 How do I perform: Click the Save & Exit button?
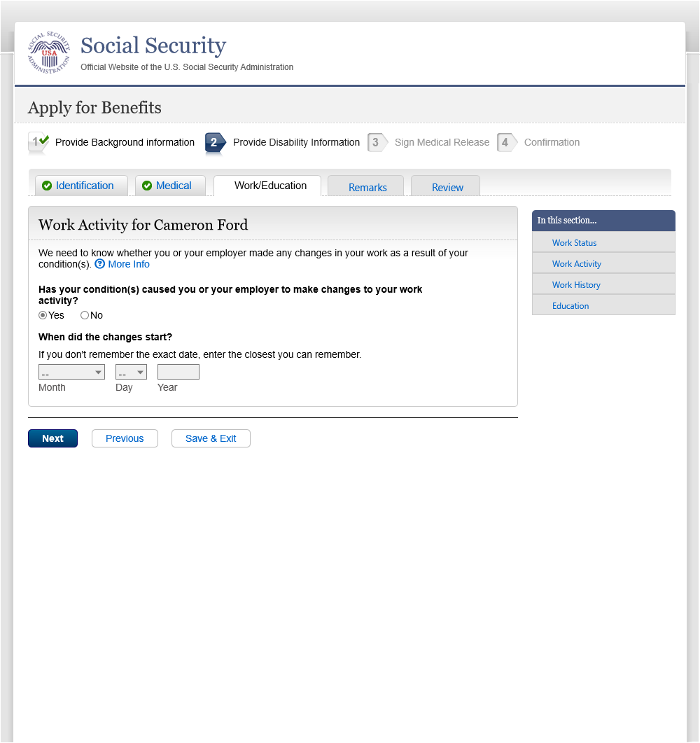(211, 438)
